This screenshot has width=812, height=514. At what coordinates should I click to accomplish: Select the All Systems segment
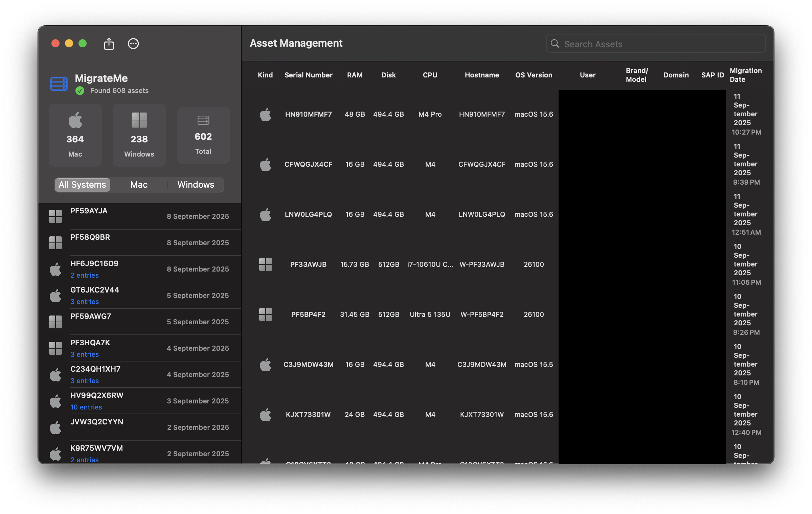(82, 185)
